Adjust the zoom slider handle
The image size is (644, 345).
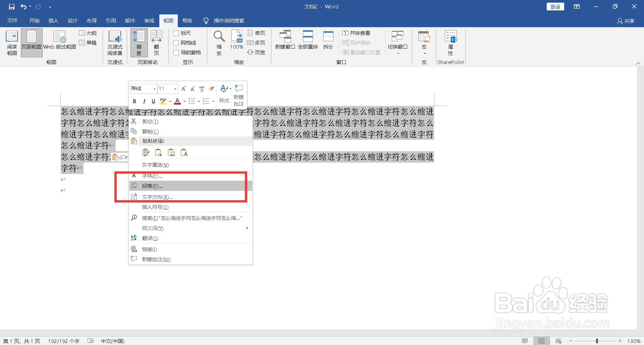[x=597, y=341]
